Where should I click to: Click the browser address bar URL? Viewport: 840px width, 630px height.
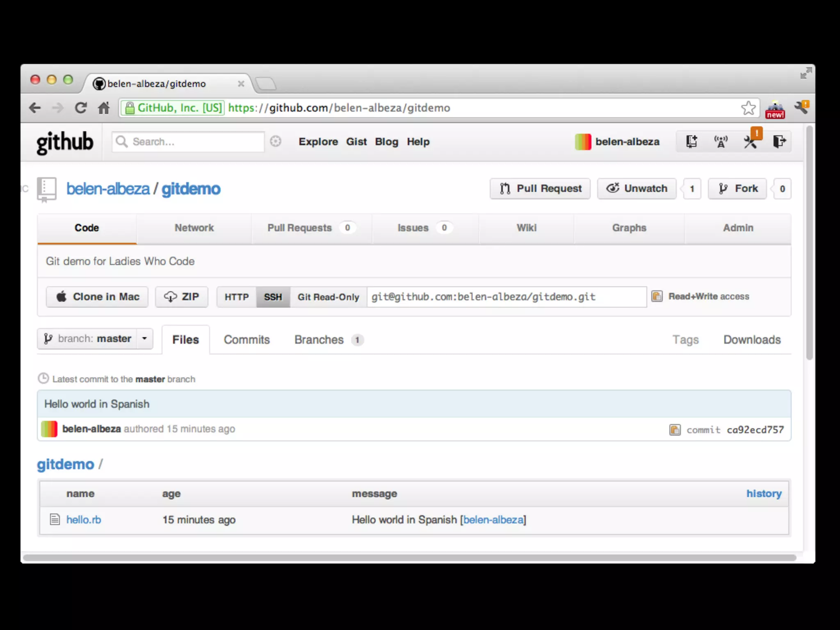coord(339,108)
